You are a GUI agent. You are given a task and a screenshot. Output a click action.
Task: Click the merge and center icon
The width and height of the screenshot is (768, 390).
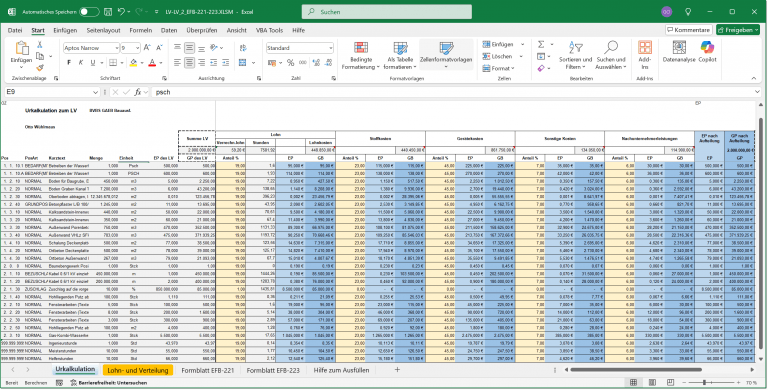[x=242, y=63]
